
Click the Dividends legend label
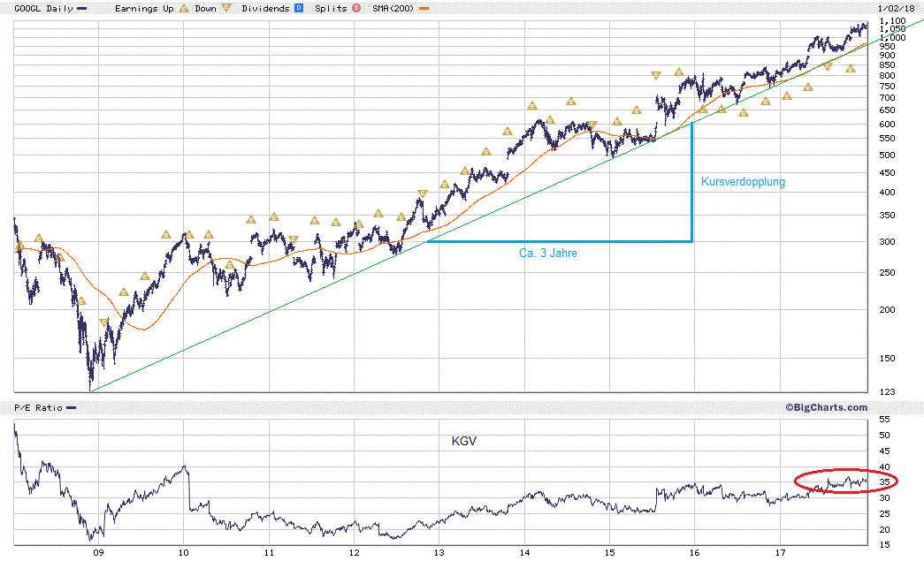click(x=266, y=8)
